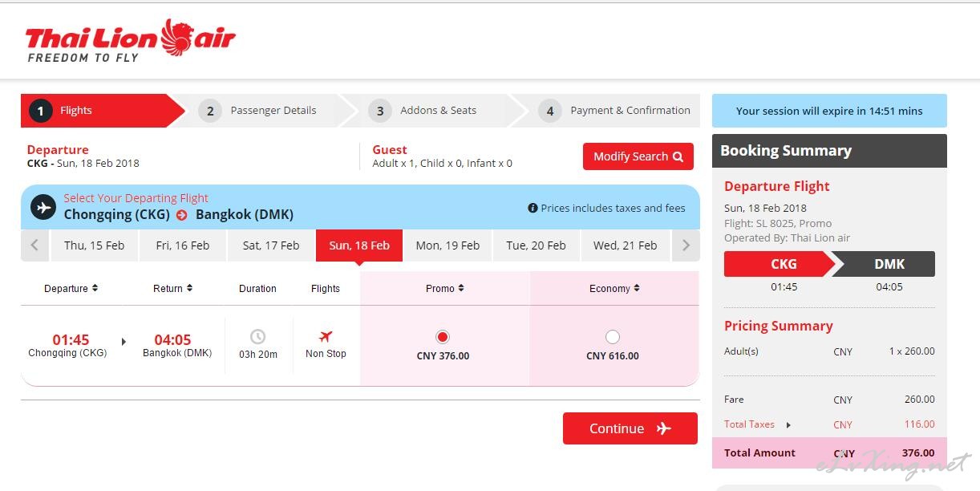The height and width of the screenshot is (491, 980).
Task: Click the red plane icon above Non Stop
Action: click(x=326, y=337)
